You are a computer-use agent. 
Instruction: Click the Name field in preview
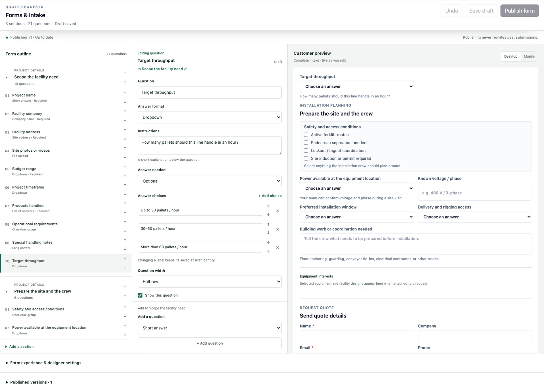click(357, 336)
